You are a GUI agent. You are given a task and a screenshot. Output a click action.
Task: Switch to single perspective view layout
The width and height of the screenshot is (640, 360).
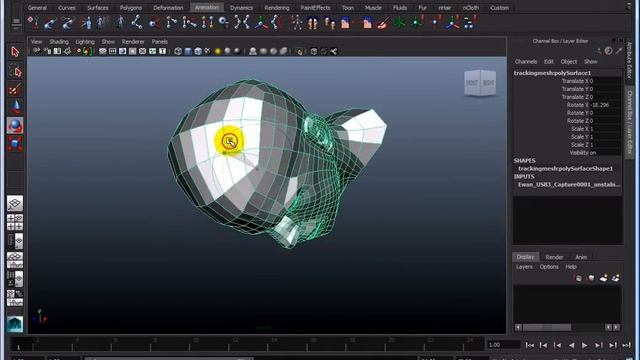[x=15, y=203]
